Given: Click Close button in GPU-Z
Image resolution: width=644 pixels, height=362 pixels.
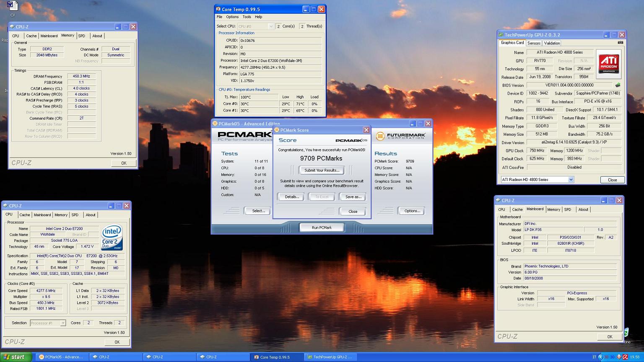Looking at the screenshot, I should pyautogui.click(x=612, y=180).
